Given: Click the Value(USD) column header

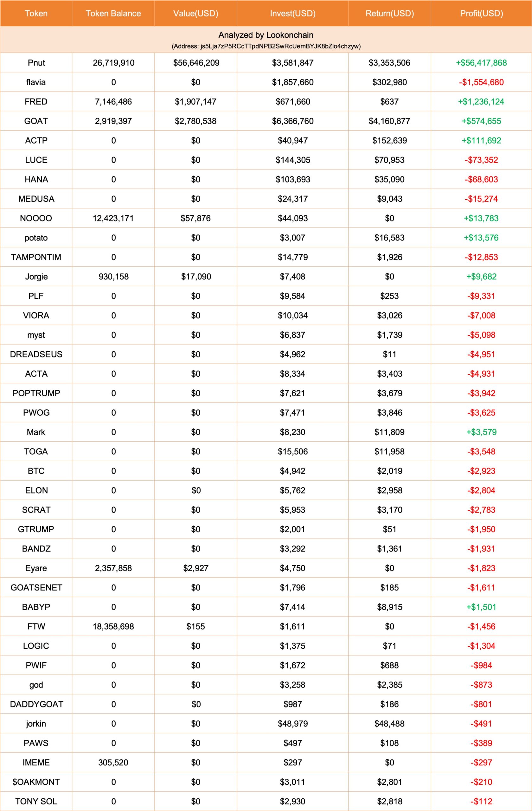Looking at the screenshot, I should click(x=195, y=14).
